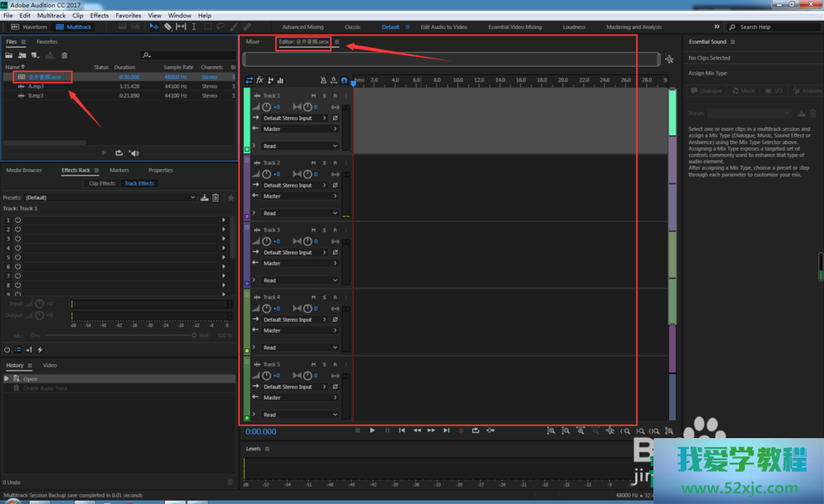Arm Track 3 for recording with R
The width and height of the screenshot is (824, 504).
point(335,230)
